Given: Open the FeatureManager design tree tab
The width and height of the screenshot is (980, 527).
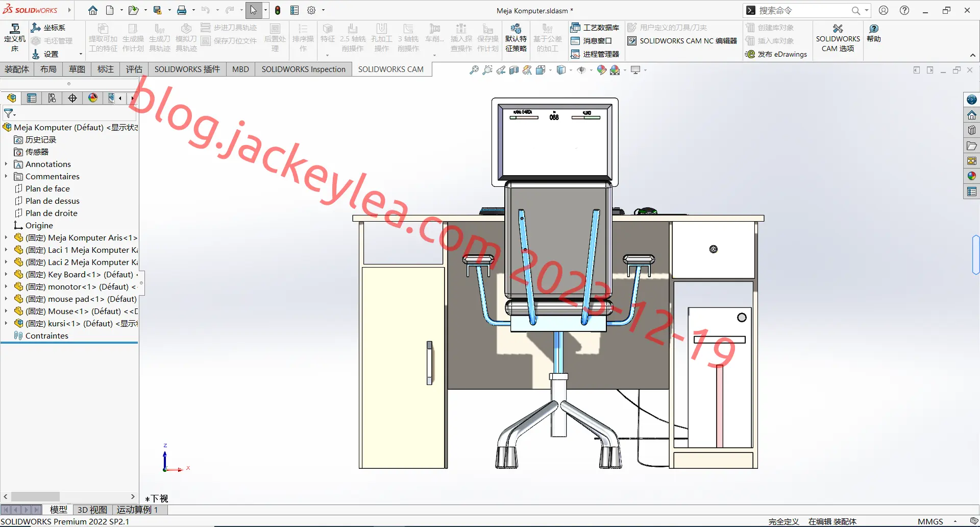Looking at the screenshot, I should click(x=11, y=98).
